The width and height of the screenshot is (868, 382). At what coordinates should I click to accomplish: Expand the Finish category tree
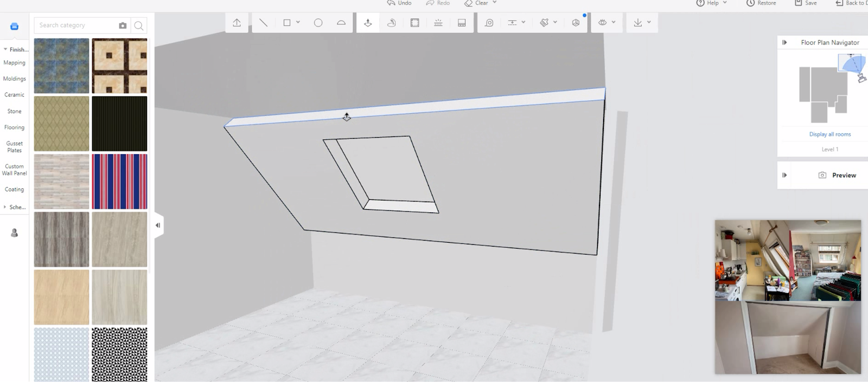tap(5, 49)
